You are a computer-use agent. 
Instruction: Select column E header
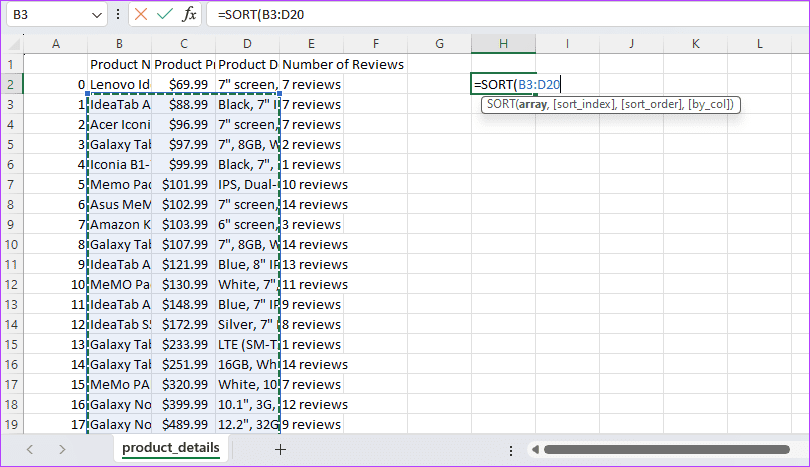tap(311, 44)
